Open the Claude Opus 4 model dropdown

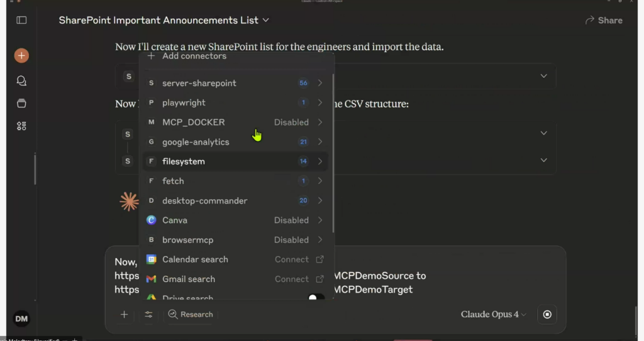(493, 315)
